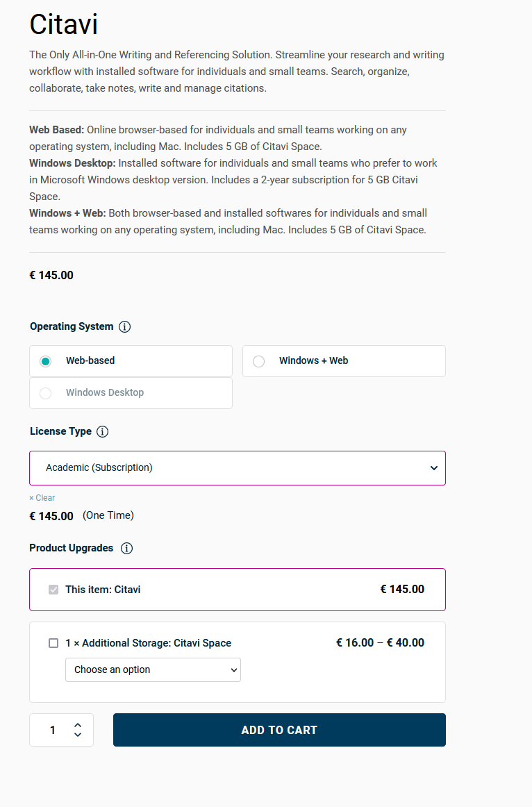Decrease quantity with the down arrow
The width and height of the screenshot is (532, 807).
pos(78,735)
